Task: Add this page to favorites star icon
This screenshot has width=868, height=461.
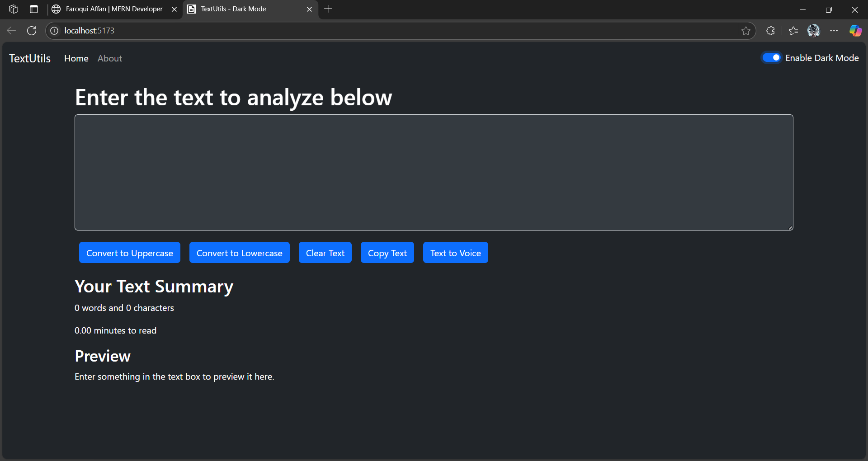Action: coord(746,31)
